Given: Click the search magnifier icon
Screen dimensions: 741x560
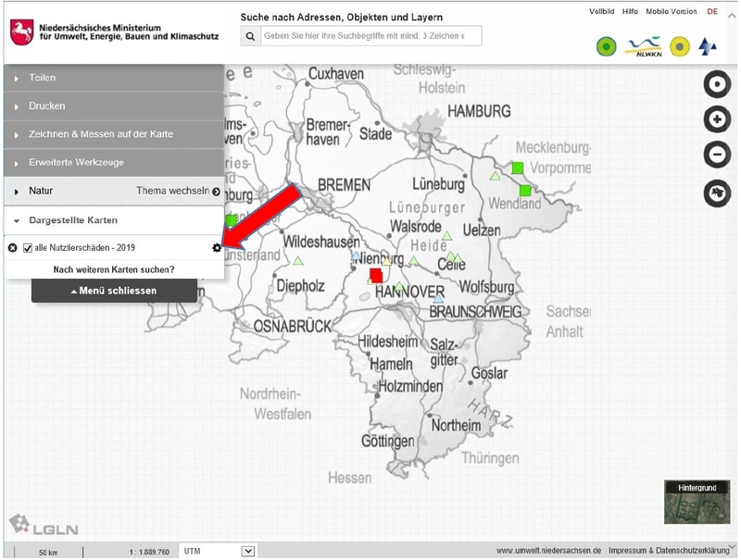Looking at the screenshot, I should [250, 36].
